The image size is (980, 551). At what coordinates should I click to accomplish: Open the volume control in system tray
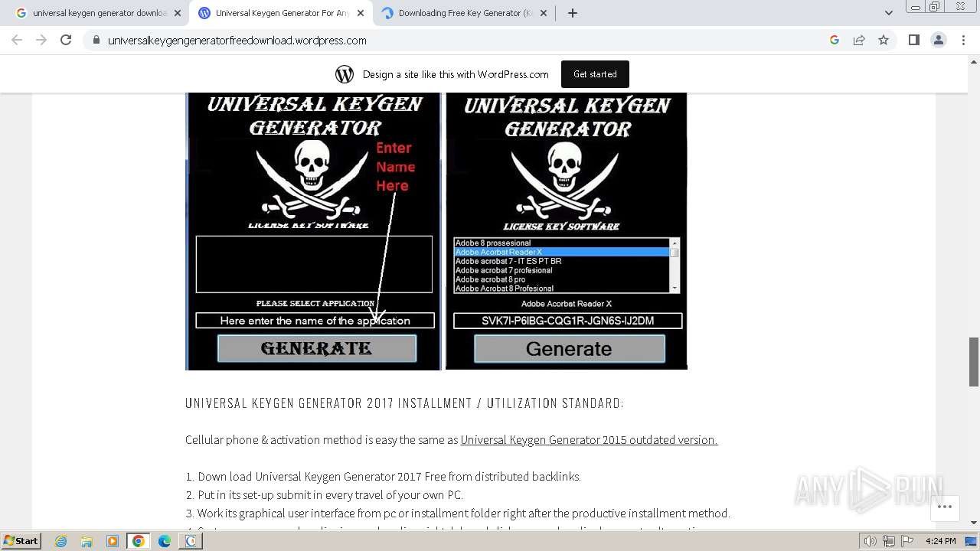(871, 541)
